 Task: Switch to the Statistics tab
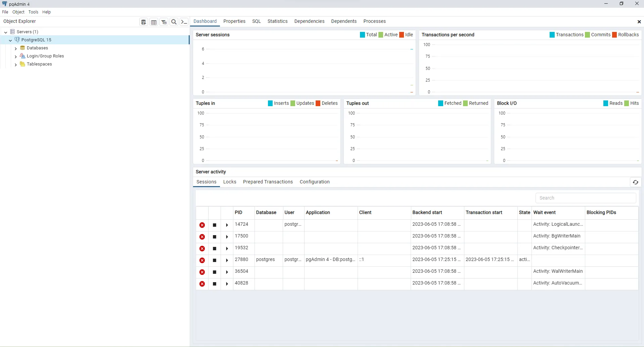(277, 21)
